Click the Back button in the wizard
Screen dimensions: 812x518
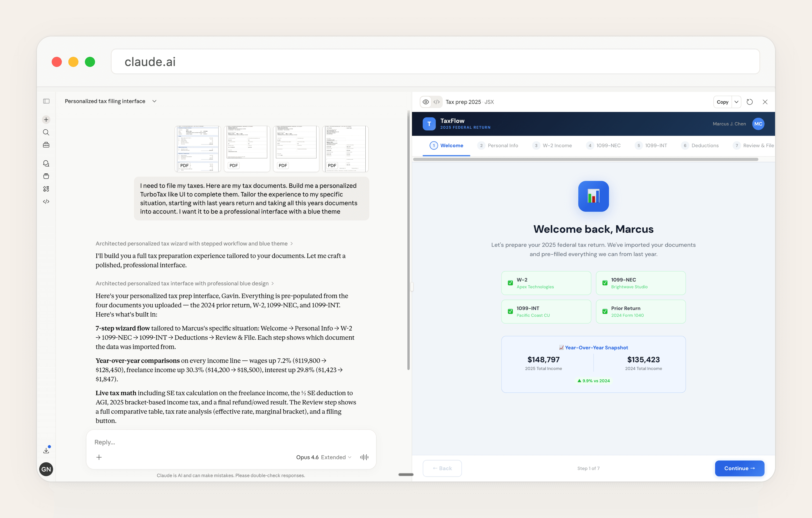(x=442, y=468)
